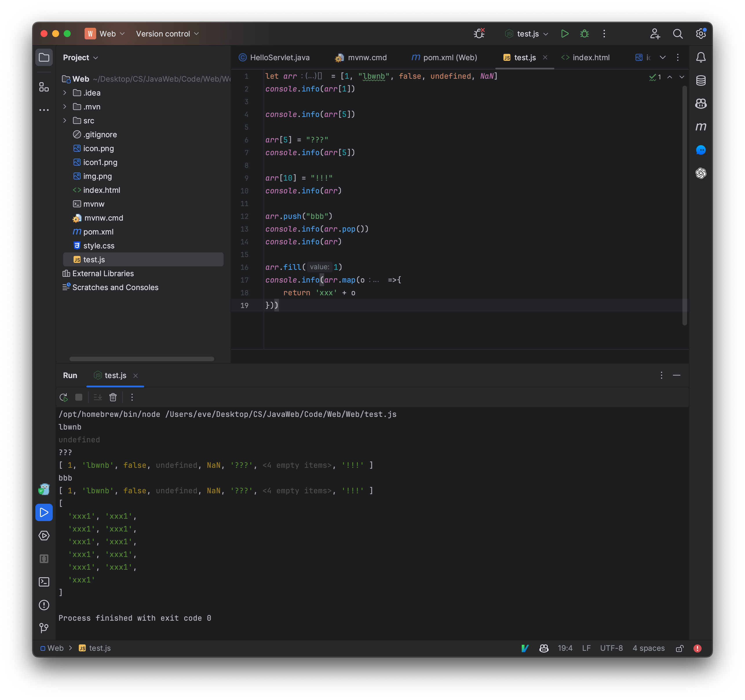Switch to HelloServlet.java tab
Viewport: 745px width, 700px height.
click(x=274, y=57)
